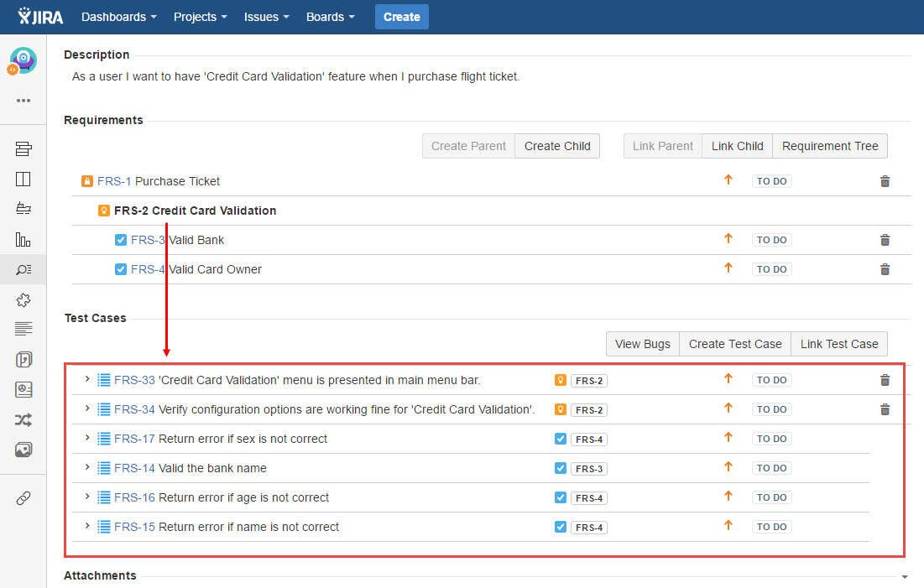The image size is (924, 588).
Task: Remove FRS-3 Valid Bank using trash icon
Action: 885,240
